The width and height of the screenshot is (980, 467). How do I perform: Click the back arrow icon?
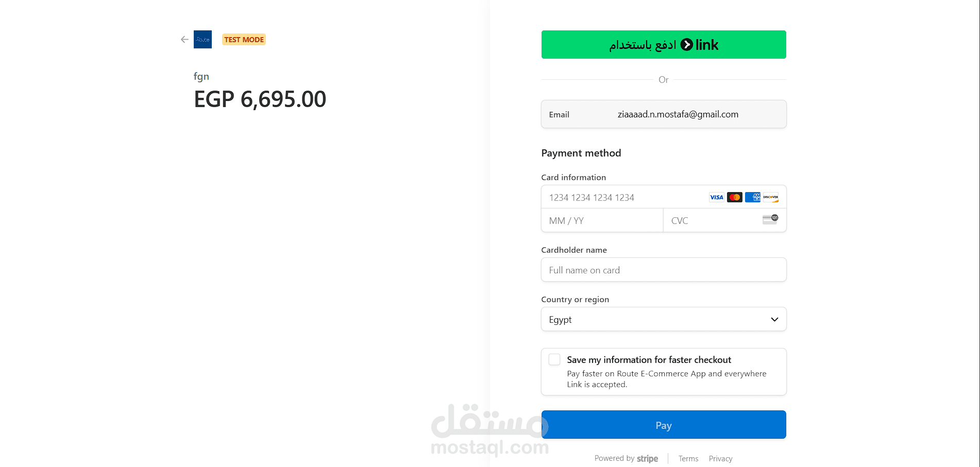point(184,40)
